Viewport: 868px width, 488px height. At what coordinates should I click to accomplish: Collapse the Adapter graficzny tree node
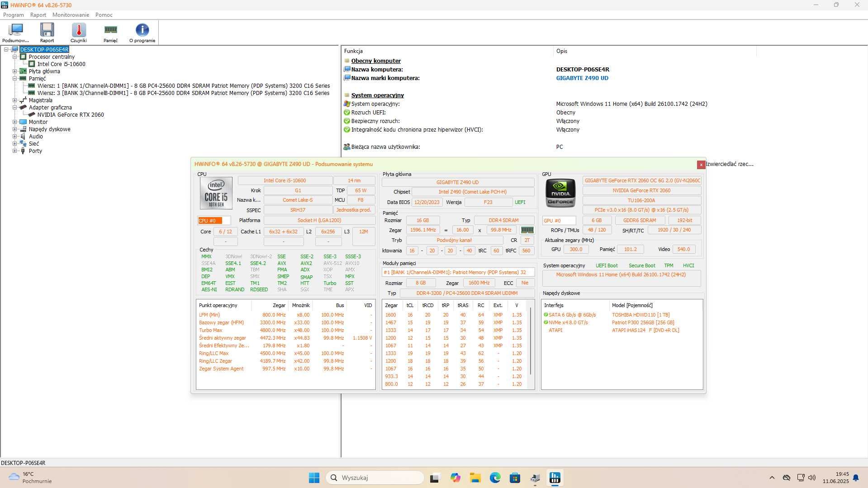tap(14, 107)
